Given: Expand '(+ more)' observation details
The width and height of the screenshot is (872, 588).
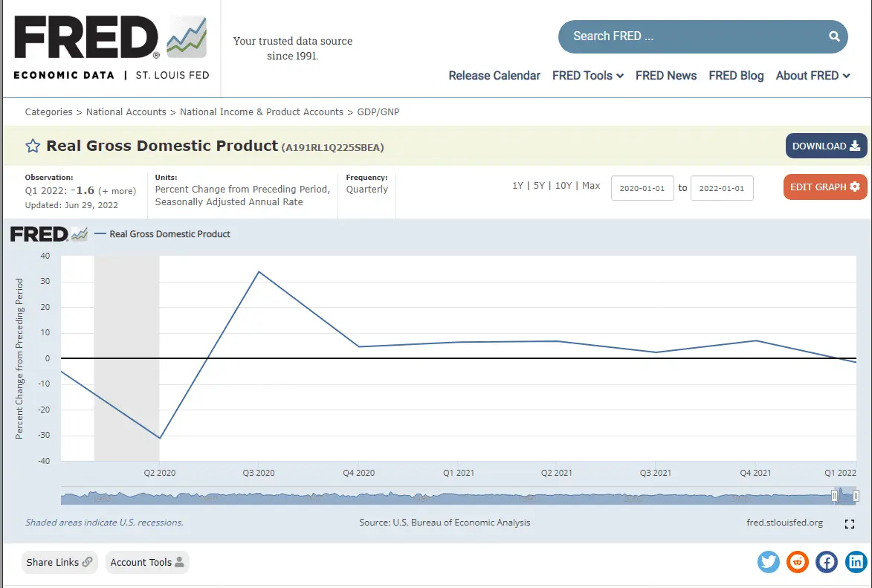Looking at the screenshot, I should coord(117,191).
